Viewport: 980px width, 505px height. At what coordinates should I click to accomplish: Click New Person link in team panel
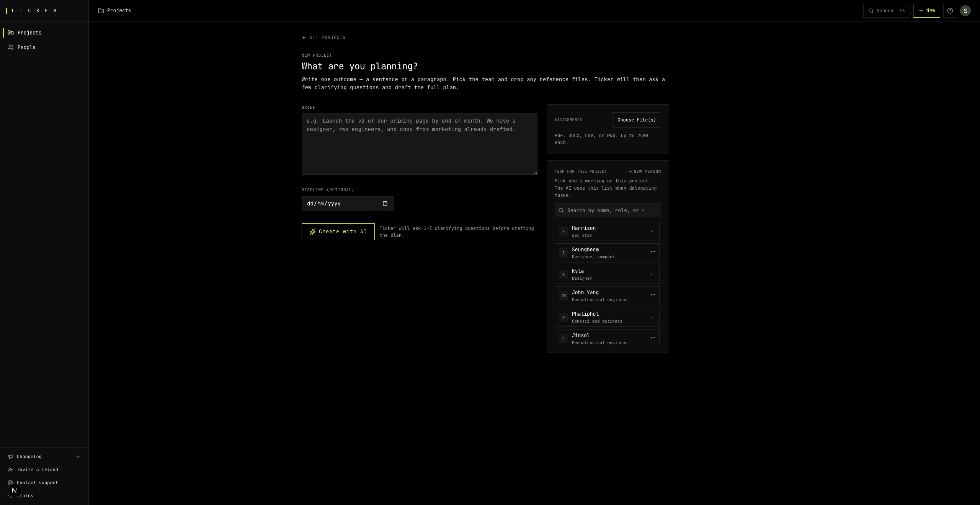[x=645, y=171]
